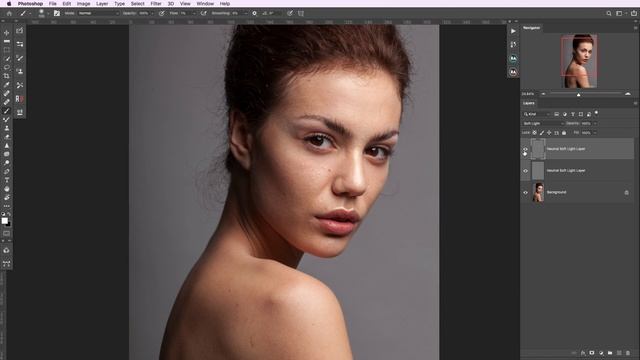Hide the Background layer

(525, 192)
